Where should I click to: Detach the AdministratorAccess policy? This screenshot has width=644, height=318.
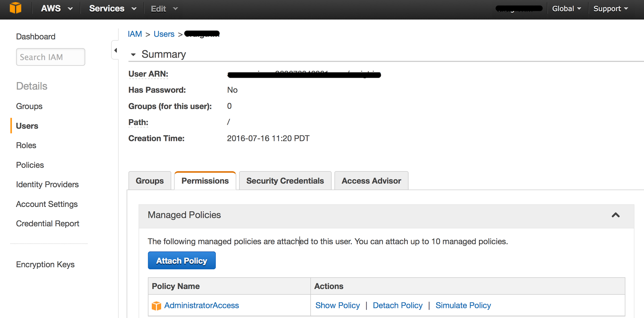pos(397,305)
